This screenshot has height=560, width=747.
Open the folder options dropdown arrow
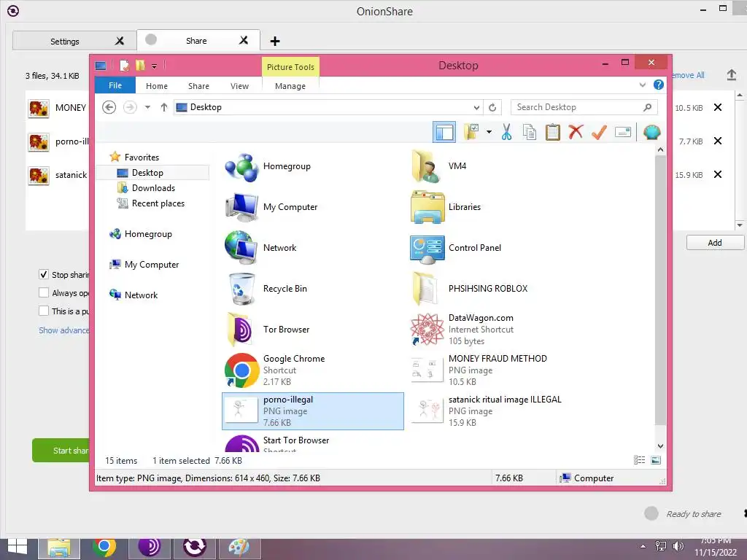[489, 132]
